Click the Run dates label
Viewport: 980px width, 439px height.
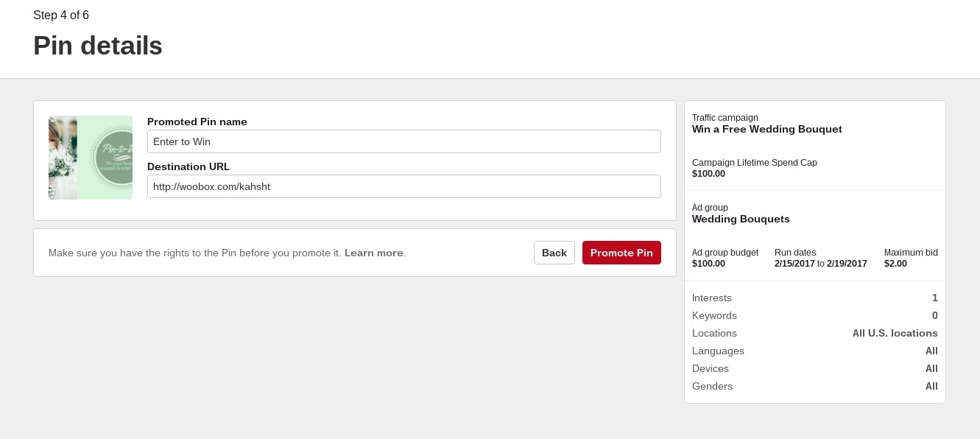(795, 253)
